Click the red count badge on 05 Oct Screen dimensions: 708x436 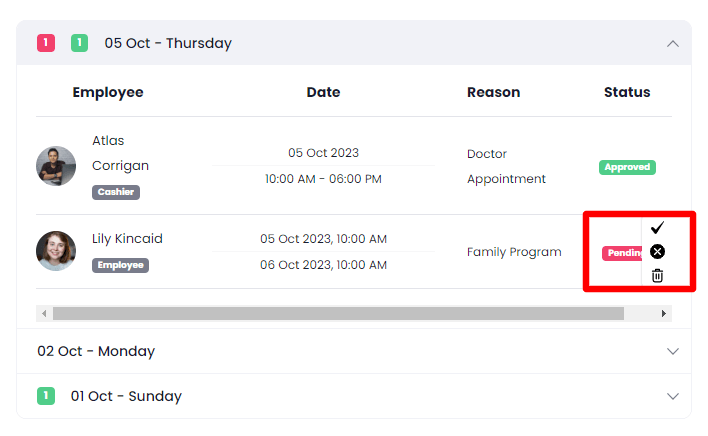pyautogui.click(x=45, y=43)
